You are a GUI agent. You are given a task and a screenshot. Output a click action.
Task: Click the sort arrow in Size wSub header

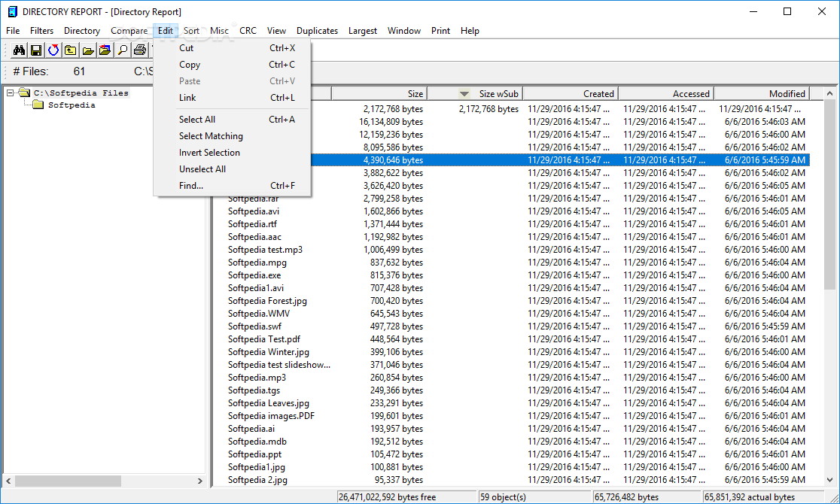464,94
